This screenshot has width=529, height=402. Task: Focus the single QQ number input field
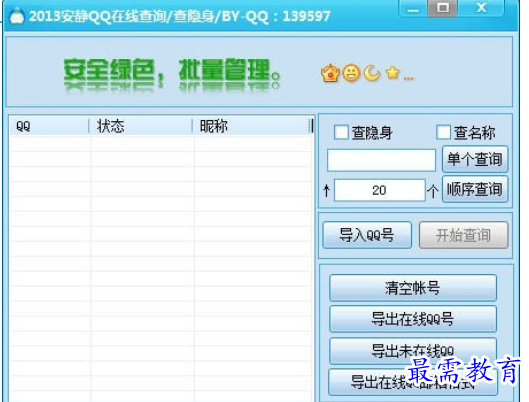click(x=381, y=160)
